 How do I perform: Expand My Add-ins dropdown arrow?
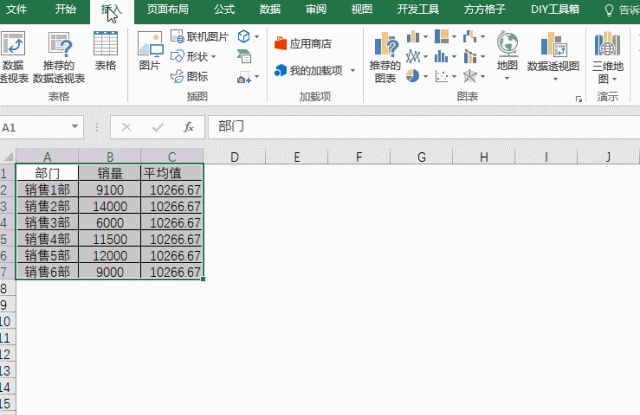353,71
